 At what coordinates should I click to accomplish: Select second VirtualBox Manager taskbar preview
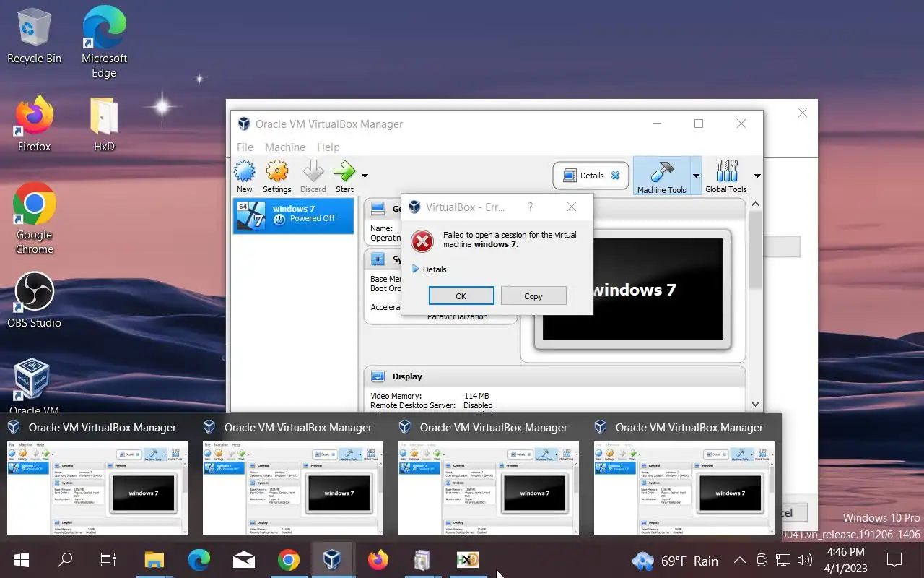coord(293,477)
